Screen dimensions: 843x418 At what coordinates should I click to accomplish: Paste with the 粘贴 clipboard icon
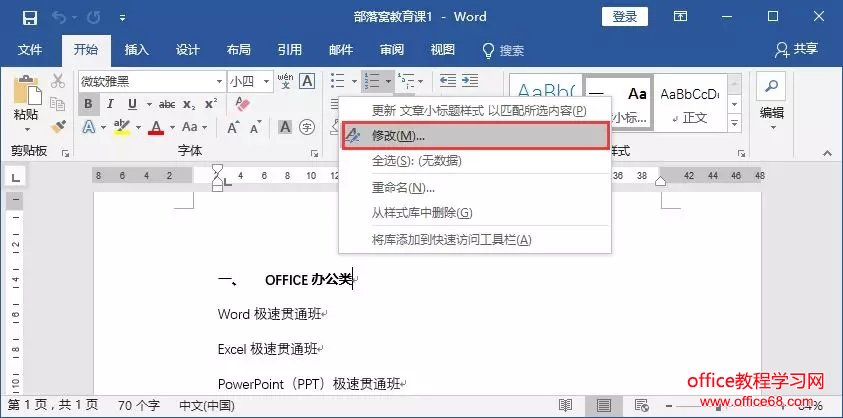point(27,89)
